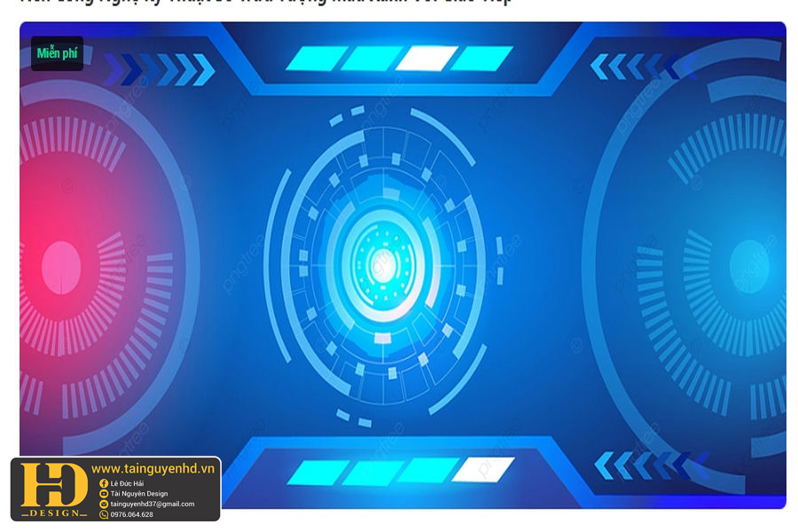
Task: Click the "Lê Đức Hải" Facebook name
Action: tap(127, 483)
